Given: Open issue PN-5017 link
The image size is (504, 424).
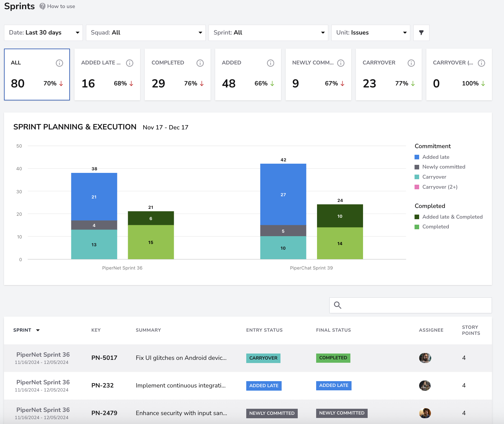Looking at the screenshot, I should [104, 358].
